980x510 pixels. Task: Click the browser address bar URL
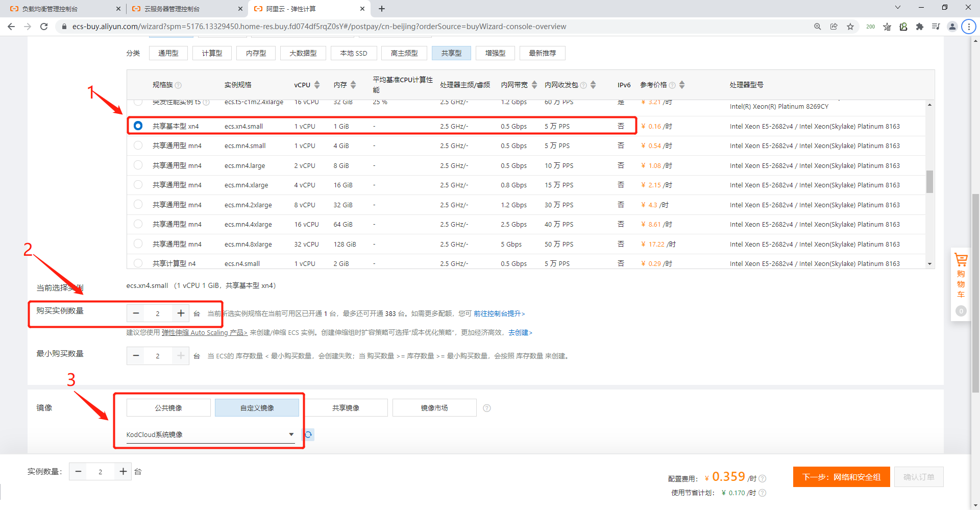[319, 27]
